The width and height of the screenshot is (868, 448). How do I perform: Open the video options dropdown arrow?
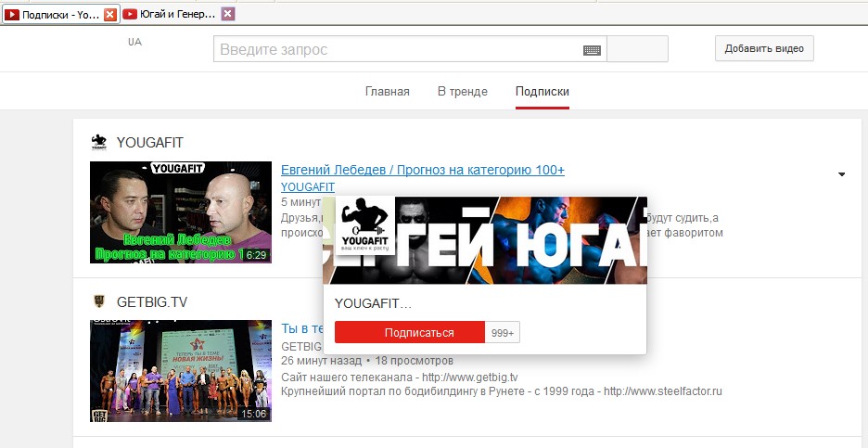point(841,174)
